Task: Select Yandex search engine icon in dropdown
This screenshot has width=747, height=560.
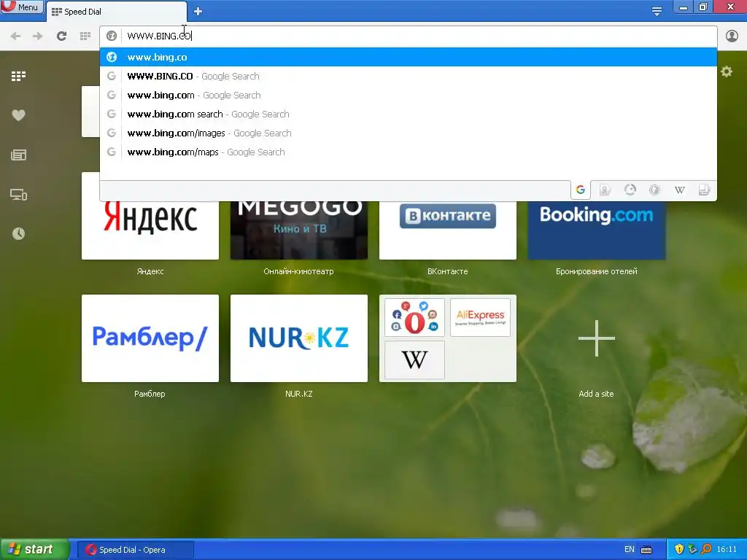Action: [605, 190]
